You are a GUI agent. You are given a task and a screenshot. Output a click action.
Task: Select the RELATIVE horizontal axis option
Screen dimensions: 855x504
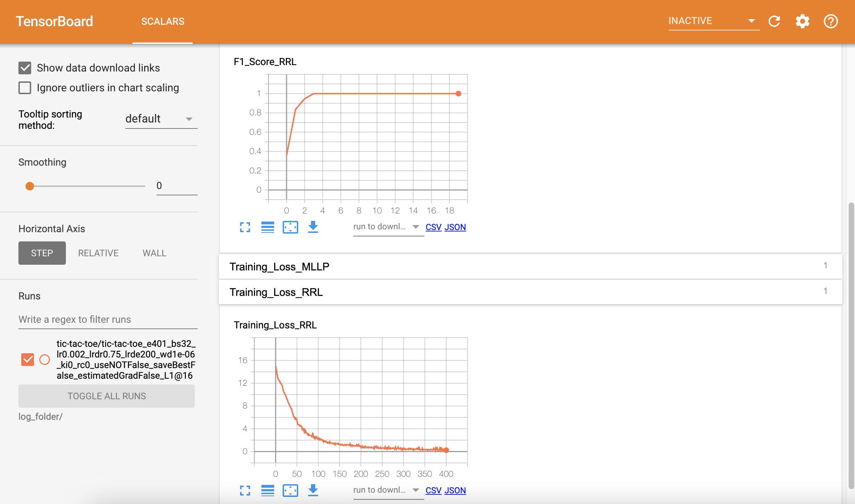click(x=98, y=253)
